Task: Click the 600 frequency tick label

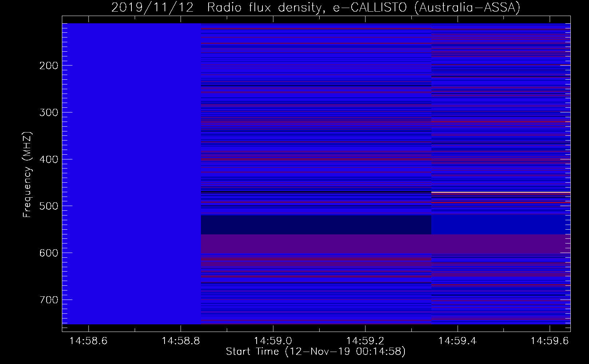Action: point(48,253)
